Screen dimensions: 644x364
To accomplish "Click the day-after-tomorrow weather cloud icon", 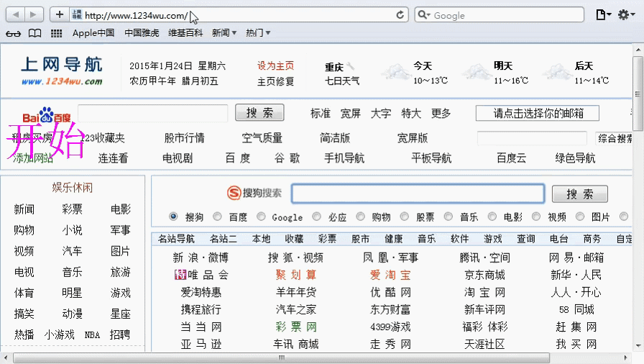I will point(556,73).
